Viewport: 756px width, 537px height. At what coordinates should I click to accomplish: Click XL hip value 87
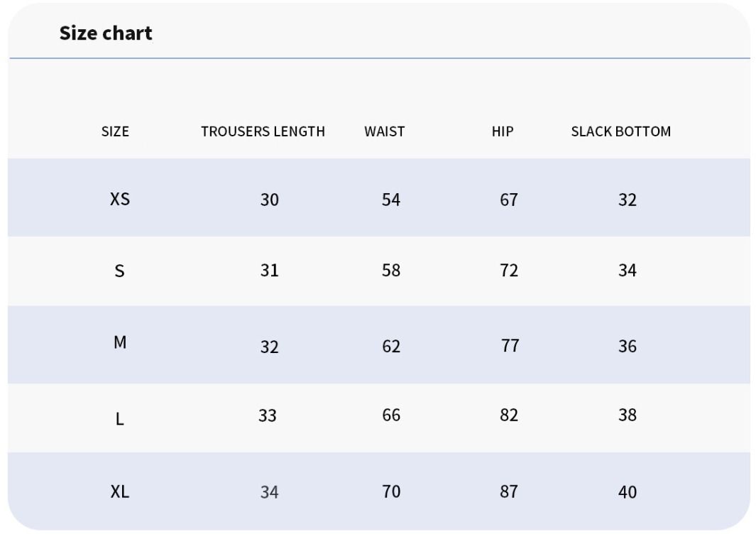click(x=509, y=492)
